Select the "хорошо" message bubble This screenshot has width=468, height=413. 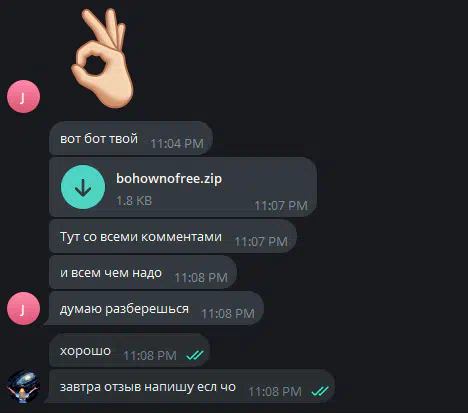coord(129,350)
